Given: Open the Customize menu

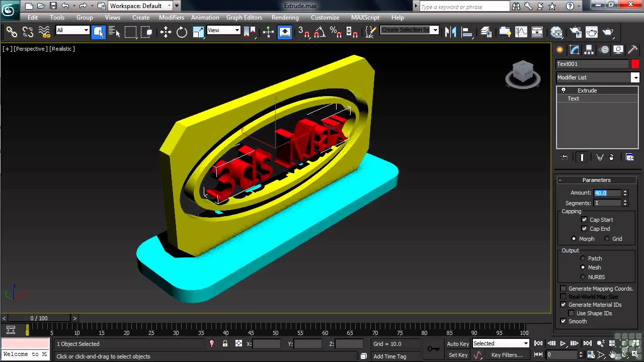Looking at the screenshot, I should pos(325,18).
